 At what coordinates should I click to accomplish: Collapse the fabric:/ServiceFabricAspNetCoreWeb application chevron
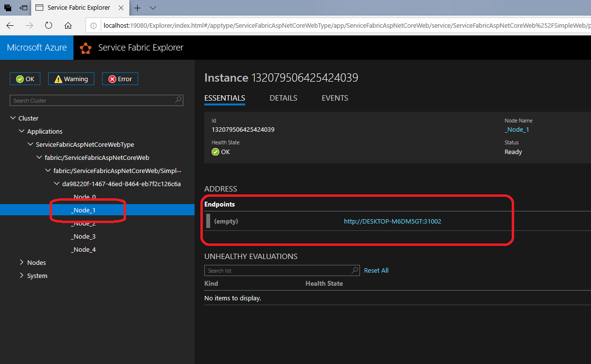39,157
